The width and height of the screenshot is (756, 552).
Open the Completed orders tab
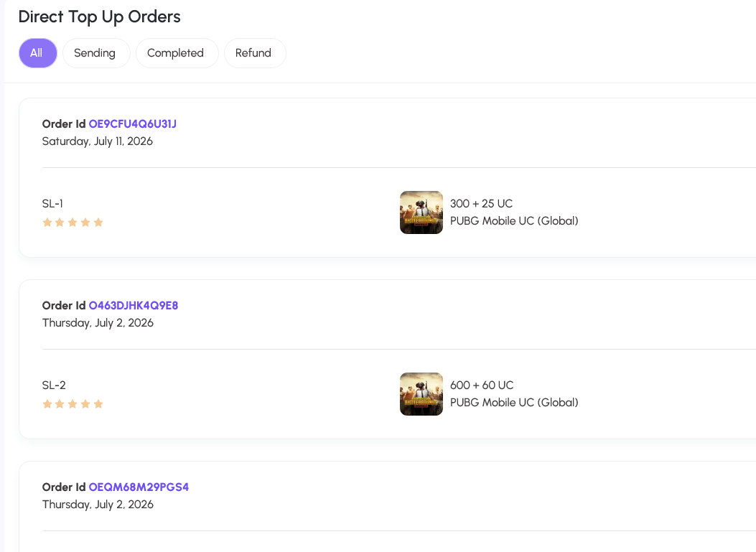pos(177,53)
